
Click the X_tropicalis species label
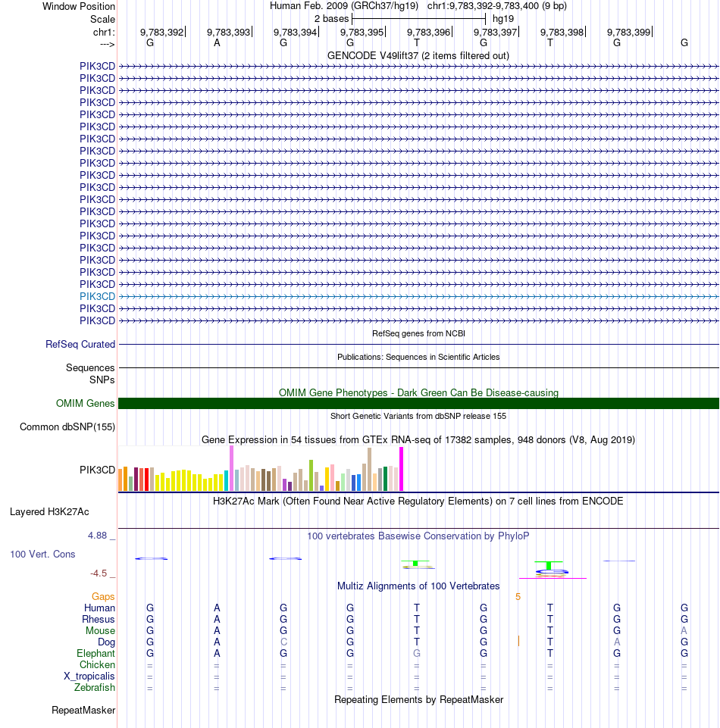[89, 676]
